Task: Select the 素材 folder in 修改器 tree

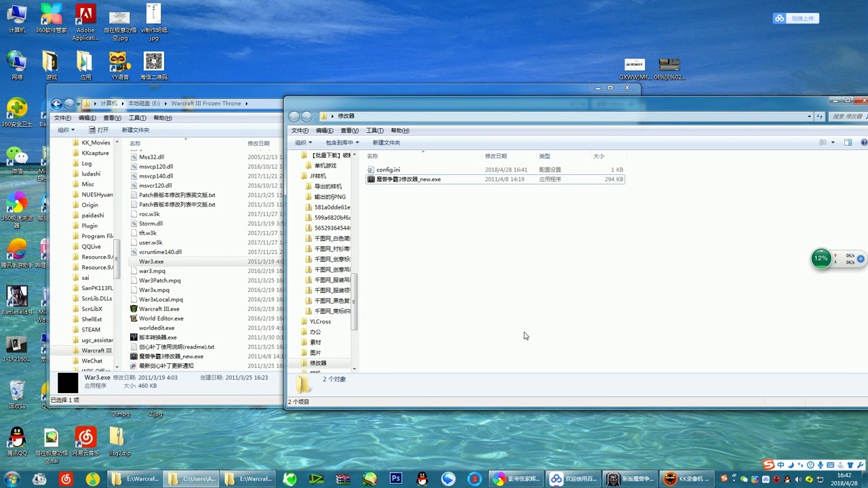Action: [315, 342]
